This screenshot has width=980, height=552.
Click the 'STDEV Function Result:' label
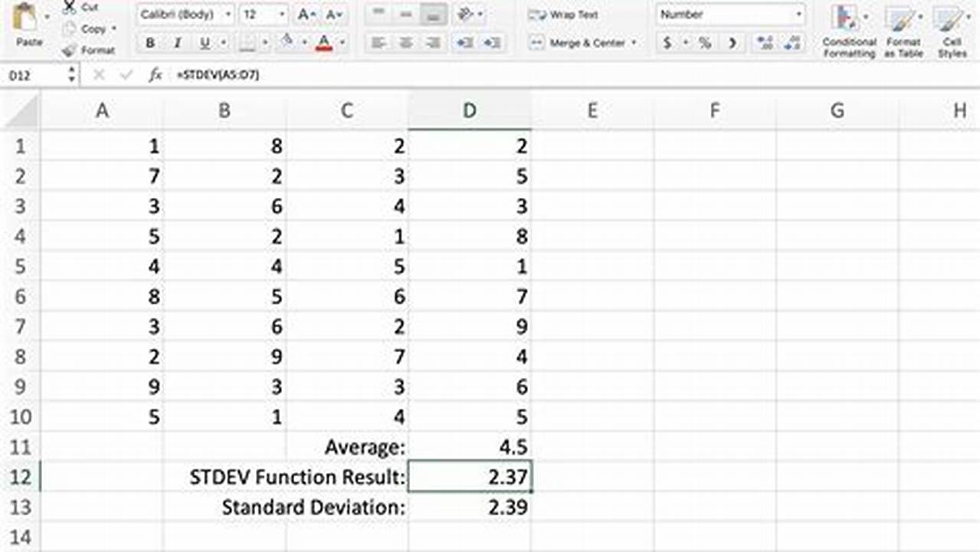(297, 478)
